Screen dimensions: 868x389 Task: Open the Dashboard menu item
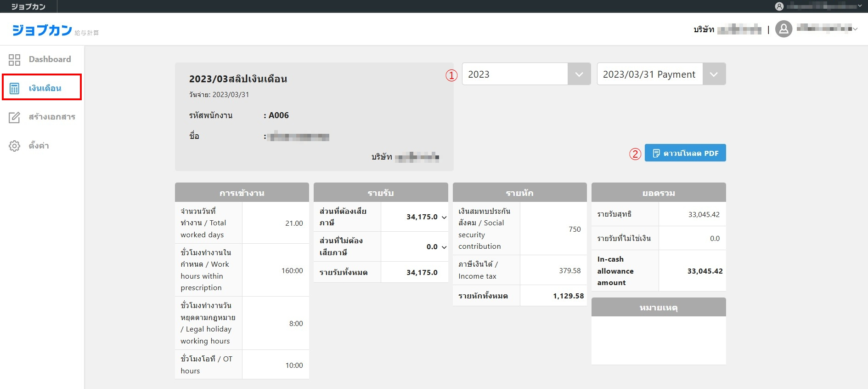50,59
